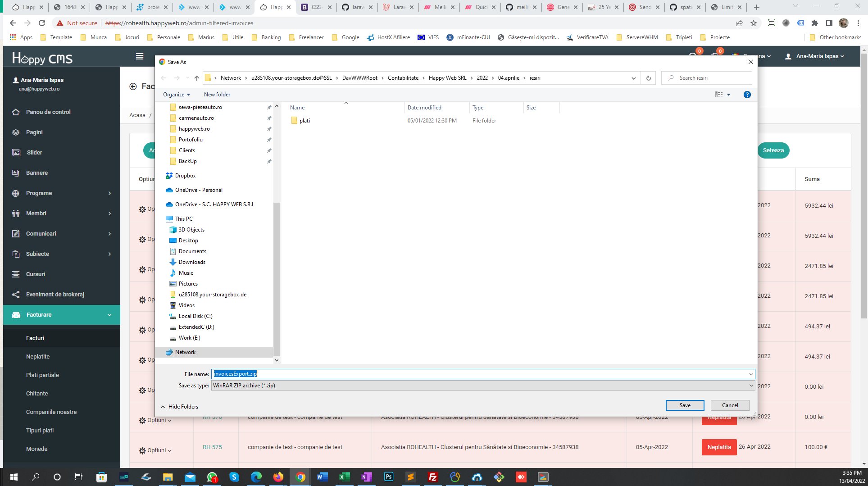Screen dimensions: 868x486
Task: Toggle the Happy CMS hamburger menu icon
Action: pos(140,56)
